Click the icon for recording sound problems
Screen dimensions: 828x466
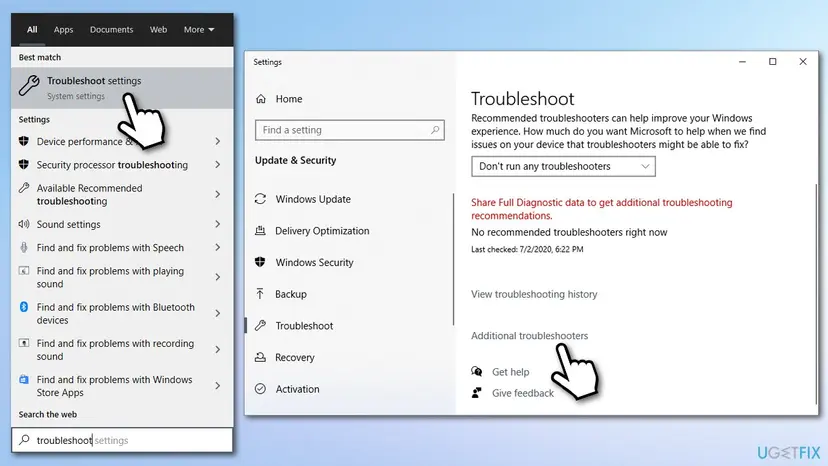pyautogui.click(x=24, y=343)
